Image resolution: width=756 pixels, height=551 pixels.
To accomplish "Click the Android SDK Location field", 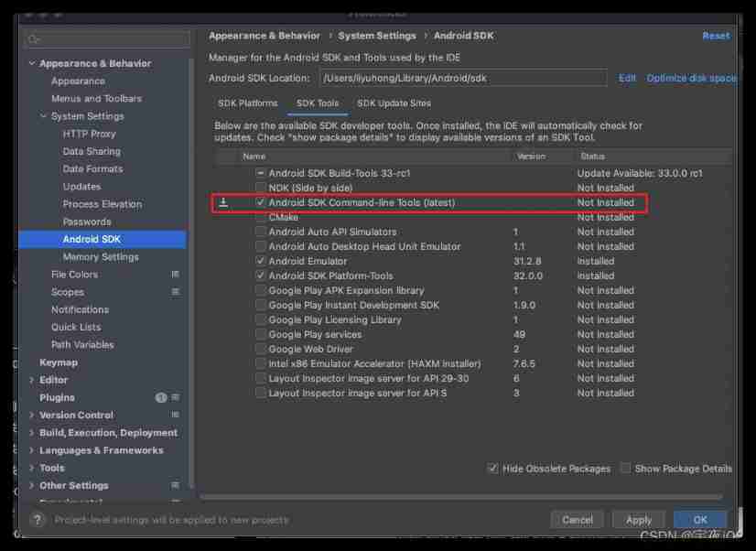I will pyautogui.click(x=463, y=78).
